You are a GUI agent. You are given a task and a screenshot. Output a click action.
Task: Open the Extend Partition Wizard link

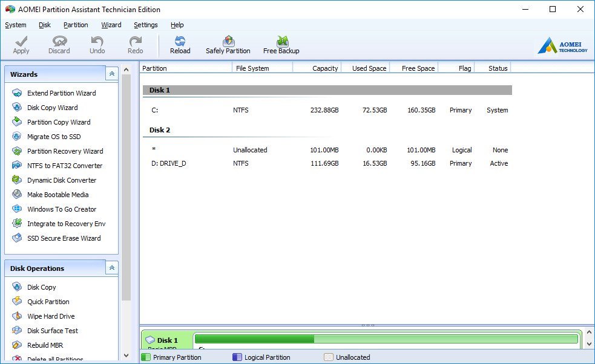[x=61, y=93]
